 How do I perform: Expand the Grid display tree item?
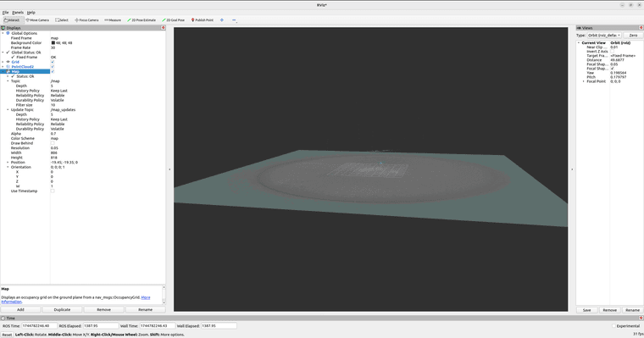click(3, 62)
